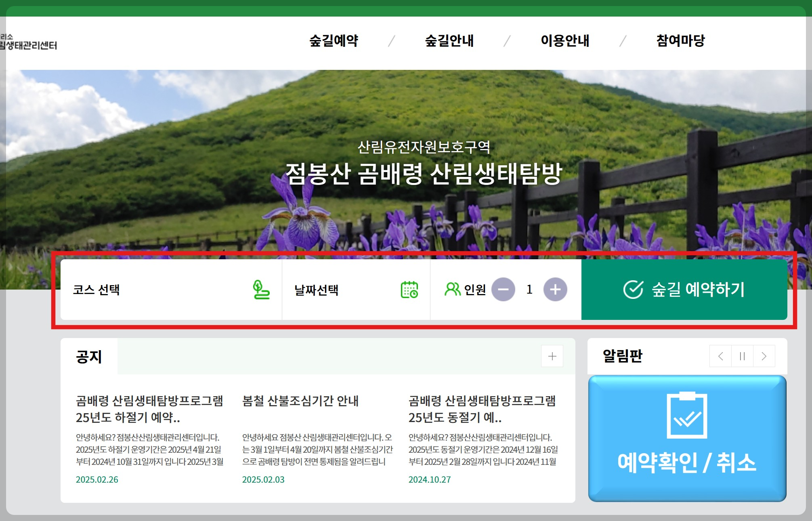The image size is (812, 521).
Task: Open the 이용안내 menu
Action: pyautogui.click(x=565, y=41)
